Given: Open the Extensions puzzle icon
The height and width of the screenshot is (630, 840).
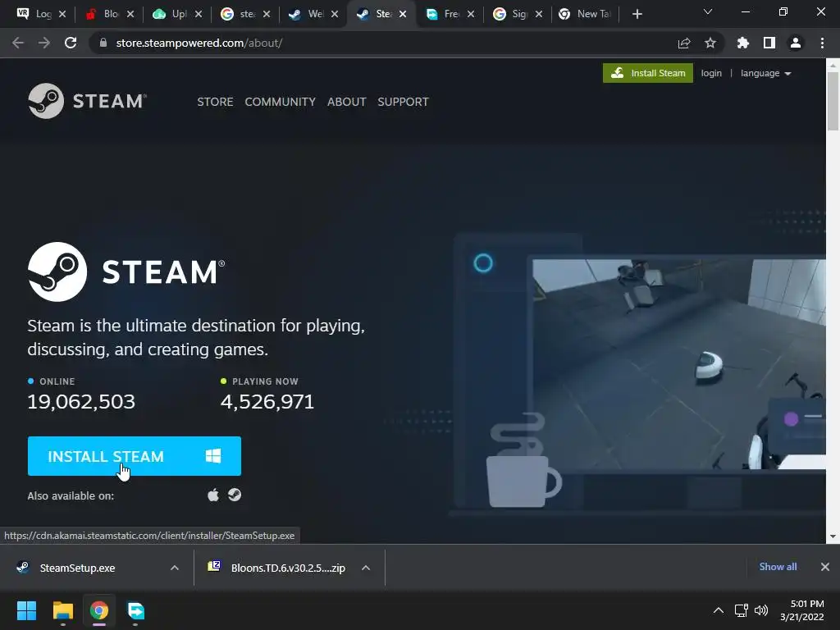Looking at the screenshot, I should point(743,43).
